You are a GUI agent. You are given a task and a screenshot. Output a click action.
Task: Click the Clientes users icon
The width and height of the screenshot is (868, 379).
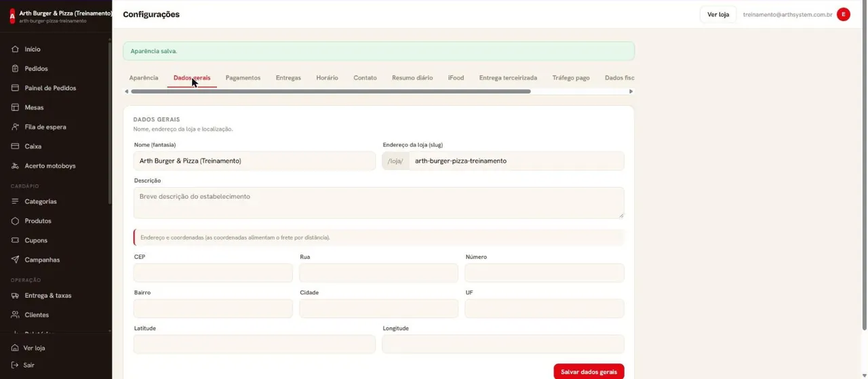pos(15,315)
